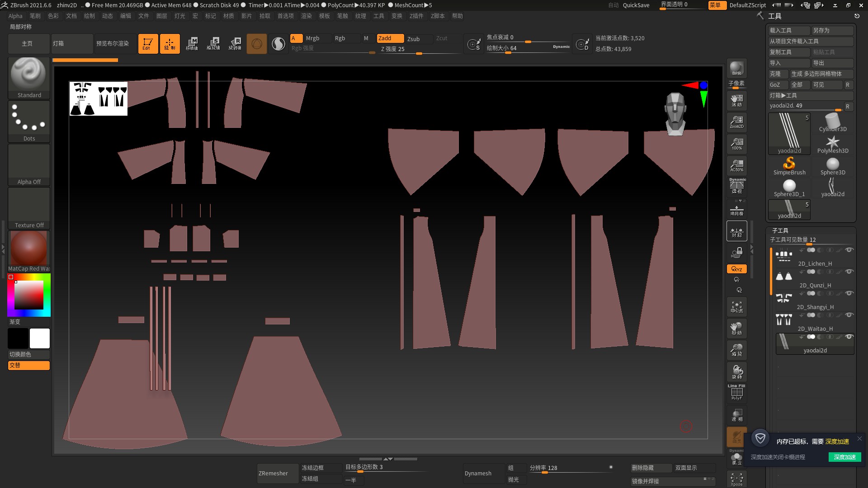
Task: Click the Xpose icon
Action: (x=736, y=479)
